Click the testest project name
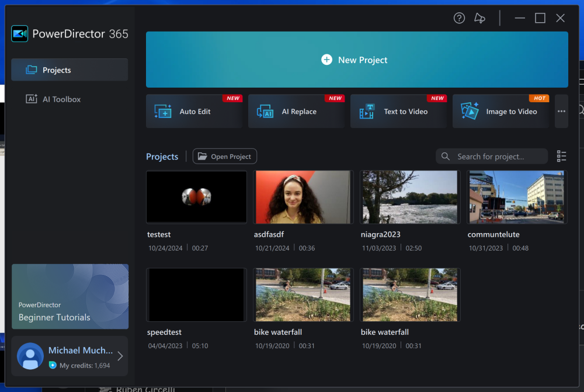This screenshot has width=584, height=392. 159,234
